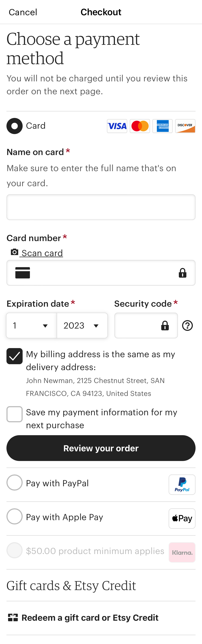Click Review your order button
Image resolution: width=202 pixels, height=644 pixels.
101,448
